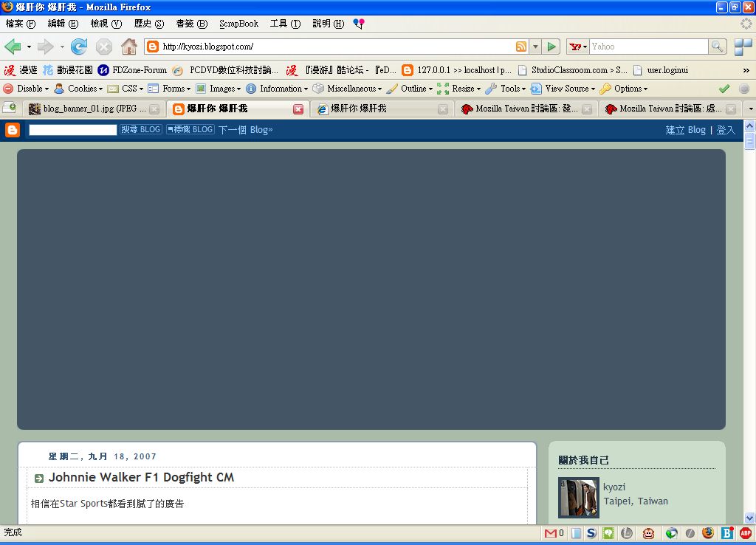Image resolution: width=756 pixels, height=545 pixels.
Task: Open the View Source dropdown
Action: pos(563,89)
